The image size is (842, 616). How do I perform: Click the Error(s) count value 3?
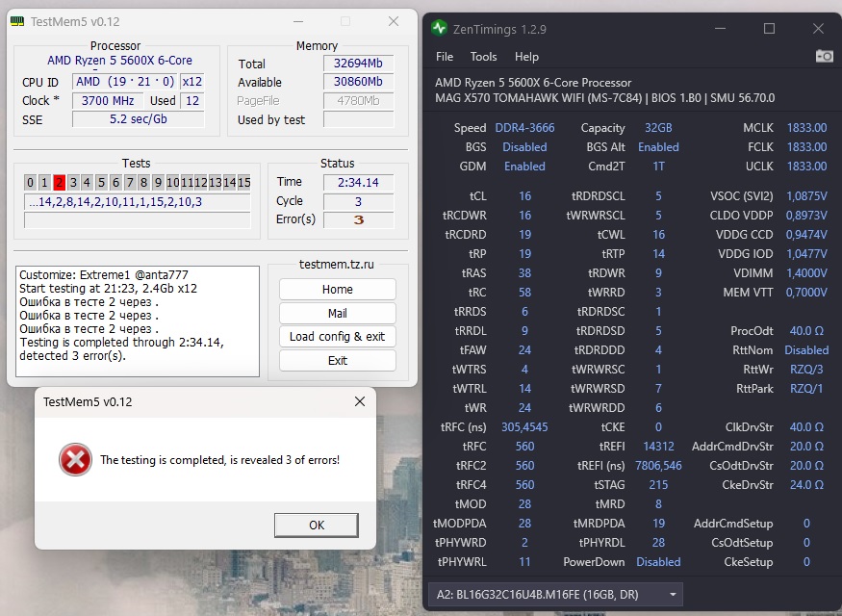358,219
